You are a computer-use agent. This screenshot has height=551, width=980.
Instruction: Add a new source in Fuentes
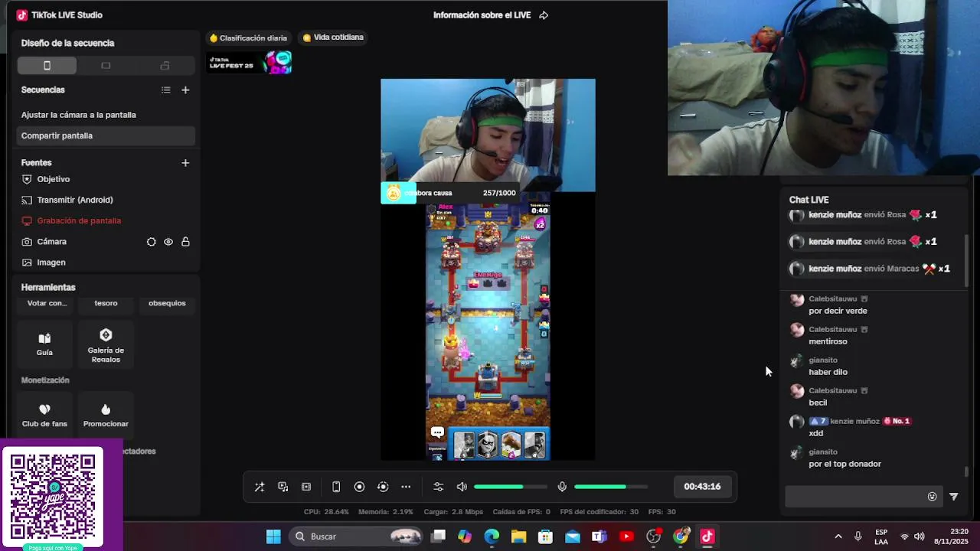click(x=185, y=162)
